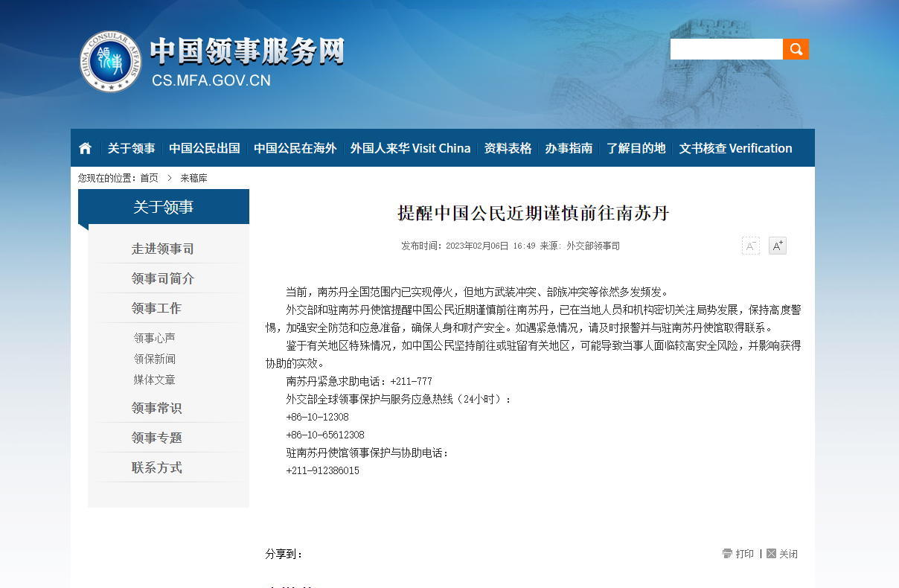Click the home icon in navigation bar
This screenshot has height=588, width=899.
(85, 148)
